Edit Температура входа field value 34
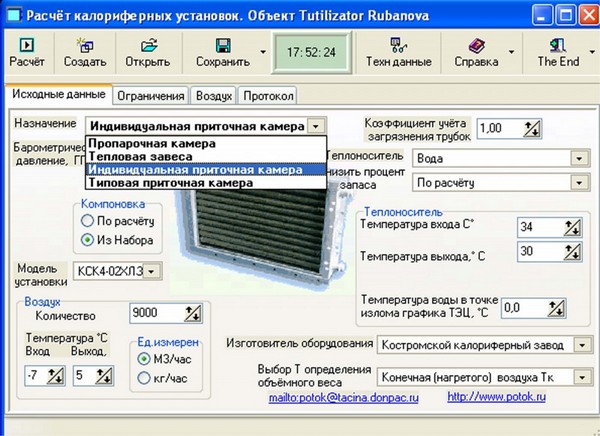The image size is (600, 436). point(540,227)
